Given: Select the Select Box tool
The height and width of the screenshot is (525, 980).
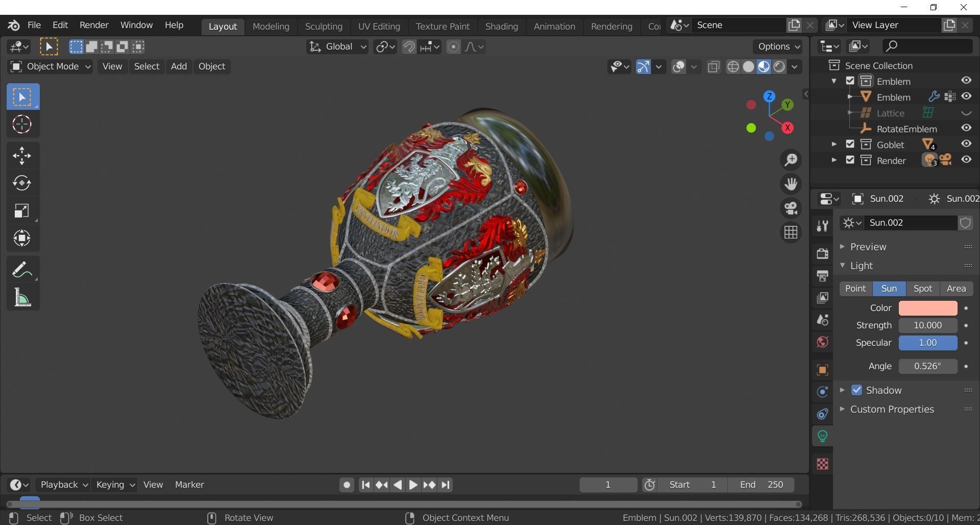Looking at the screenshot, I should (23, 97).
